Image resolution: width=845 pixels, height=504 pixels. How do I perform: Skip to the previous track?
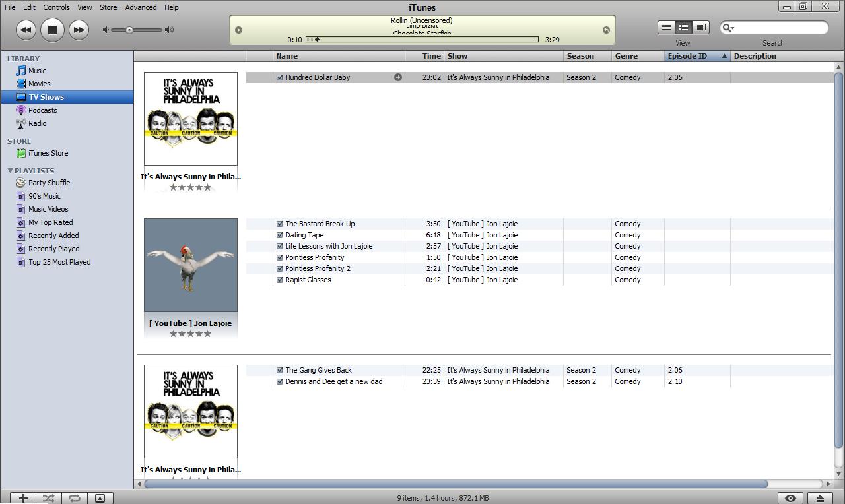click(26, 30)
